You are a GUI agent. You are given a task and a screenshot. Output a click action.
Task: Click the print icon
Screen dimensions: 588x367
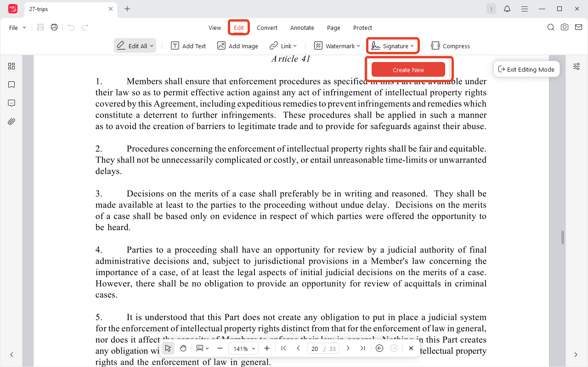(54, 28)
